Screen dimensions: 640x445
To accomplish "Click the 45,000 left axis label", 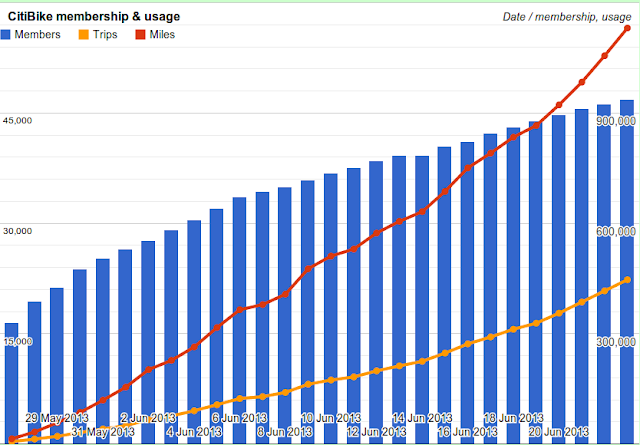I will [x=18, y=121].
